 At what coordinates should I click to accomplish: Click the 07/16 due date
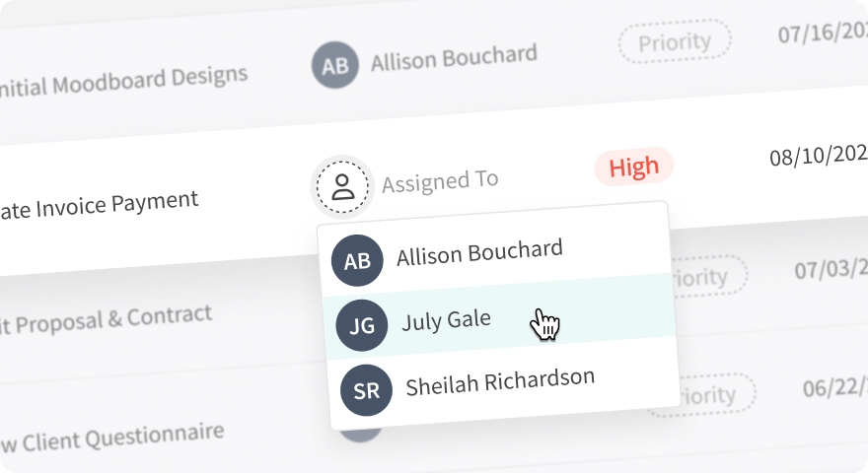pyautogui.click(x=823, y=32)
